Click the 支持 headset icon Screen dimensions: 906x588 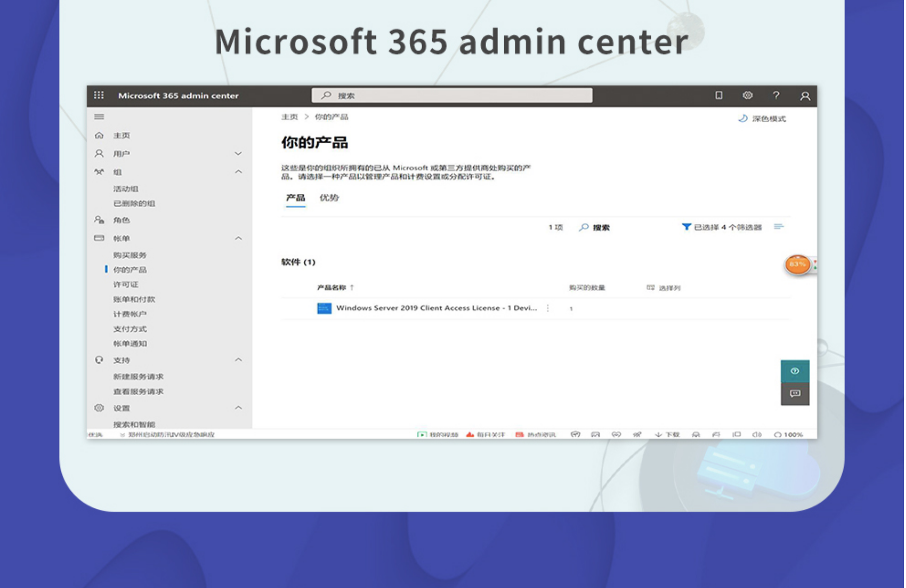(x=99, y=360)
